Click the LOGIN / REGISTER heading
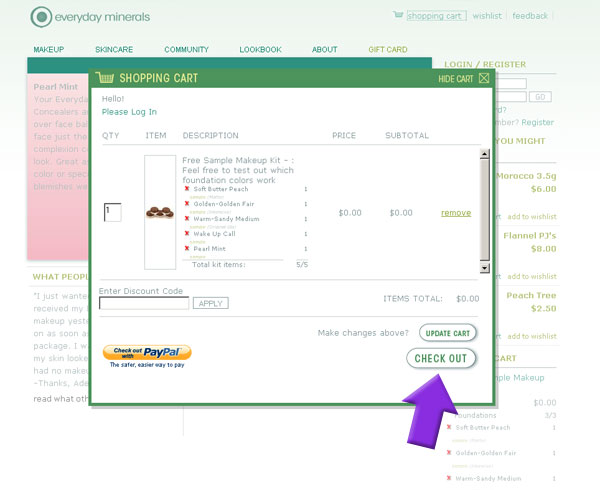 (x=485, y=64)
